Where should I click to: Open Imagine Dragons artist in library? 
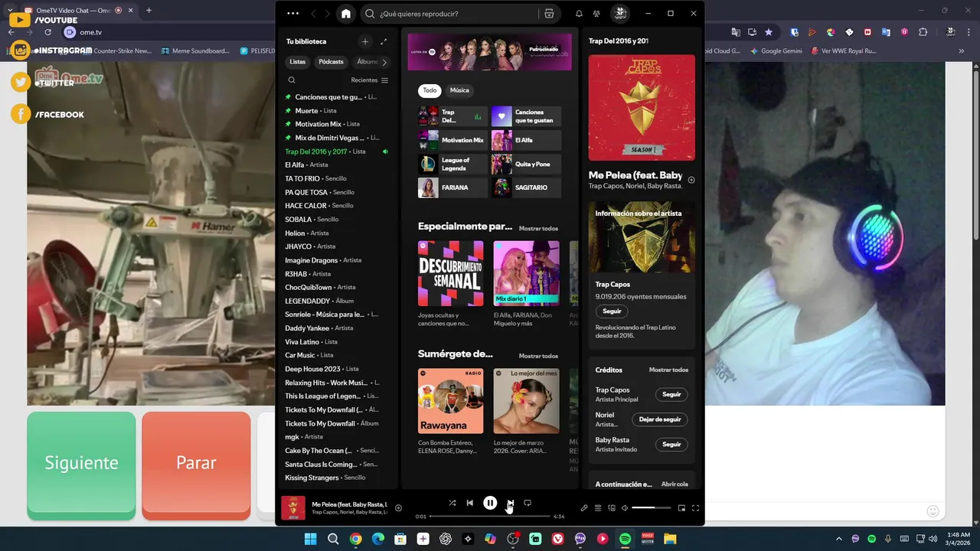point(337,260)
